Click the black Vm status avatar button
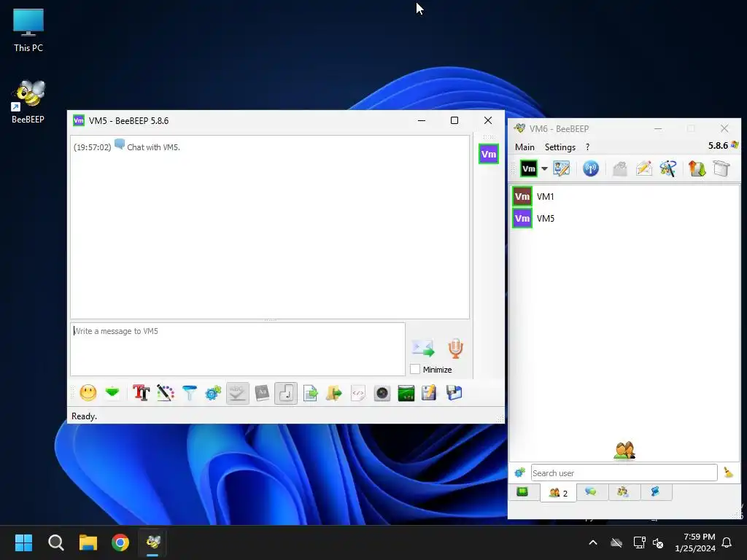The height and width of the screenshot is (560, 747). pyautogui.click(x=529, y=168)
